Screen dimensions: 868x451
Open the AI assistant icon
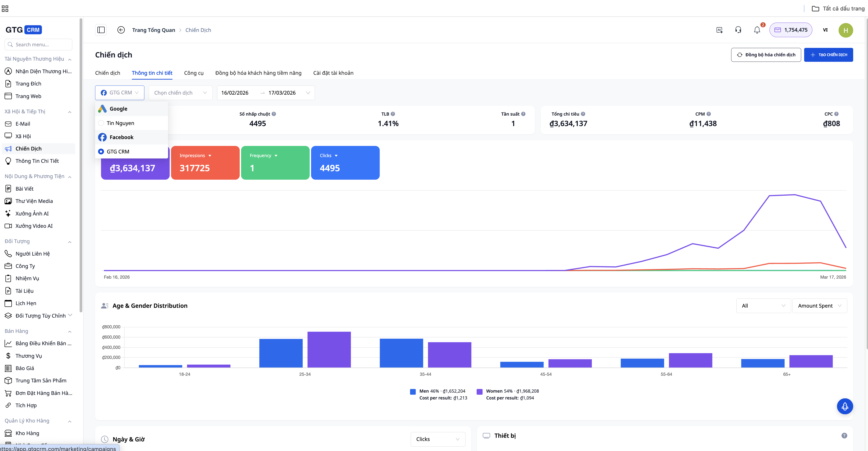[x=719, y=30]
